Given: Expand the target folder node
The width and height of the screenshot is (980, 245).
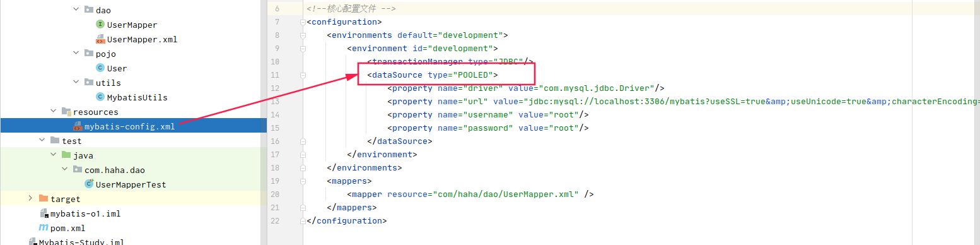Looking at the screenshot, I should point(30,199).
